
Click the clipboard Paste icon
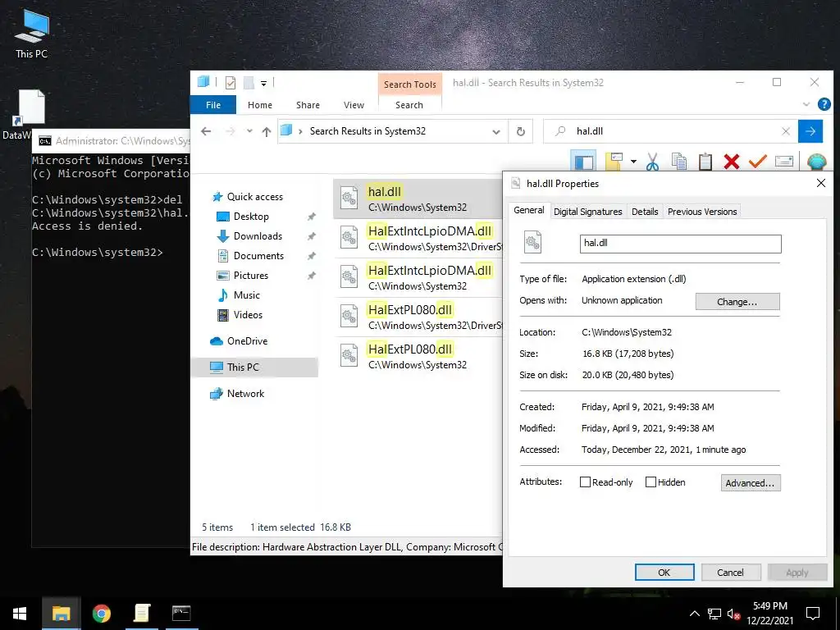click(705, 162)
